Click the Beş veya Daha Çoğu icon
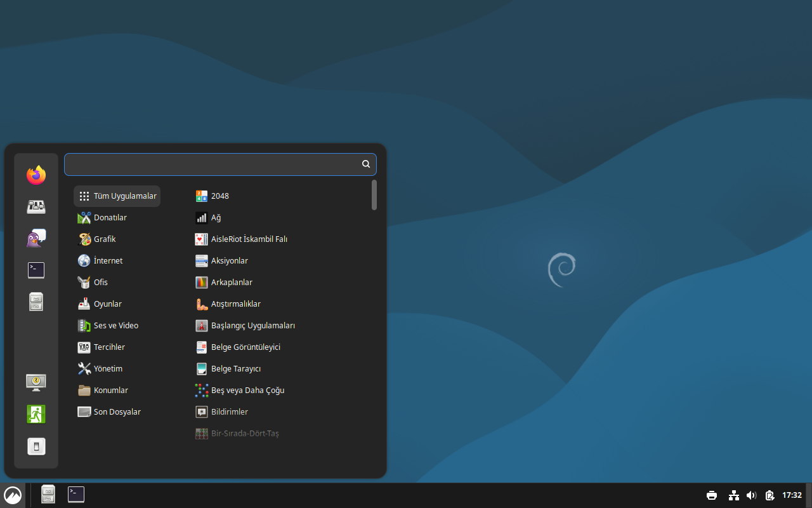Viewport: 812px width, 508px height. tap(202, 391)
